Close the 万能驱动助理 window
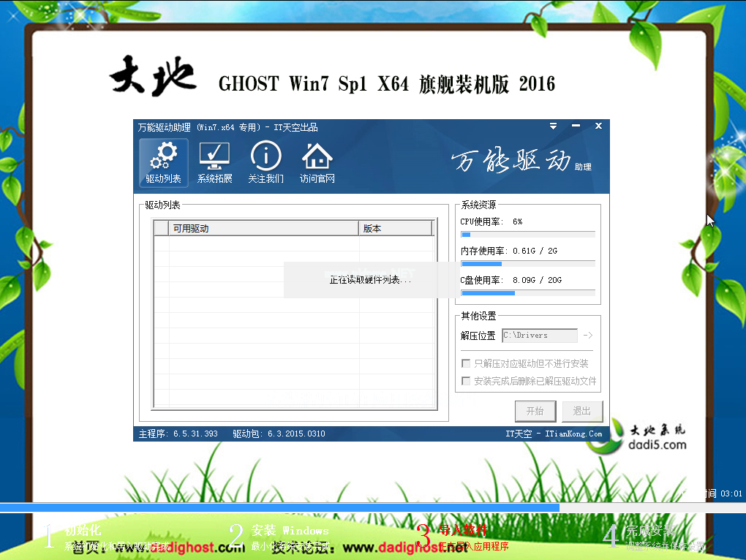Image resolution: width=746 pixels, height=560 pixels. tap(598, 126)
